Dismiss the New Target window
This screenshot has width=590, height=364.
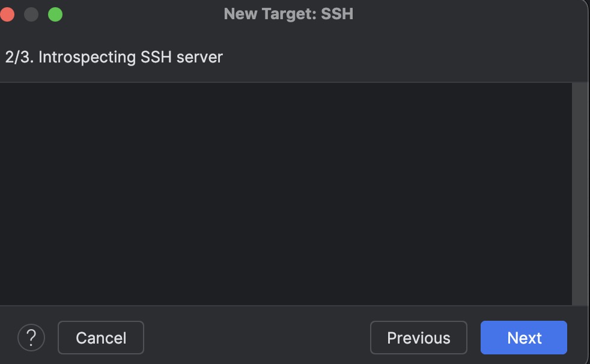[7, 14]
